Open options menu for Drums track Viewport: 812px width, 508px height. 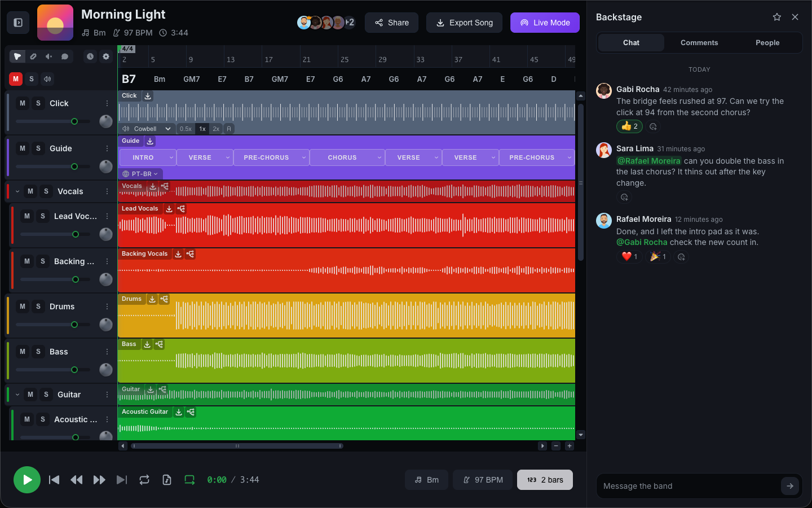[x=107, y=306]
